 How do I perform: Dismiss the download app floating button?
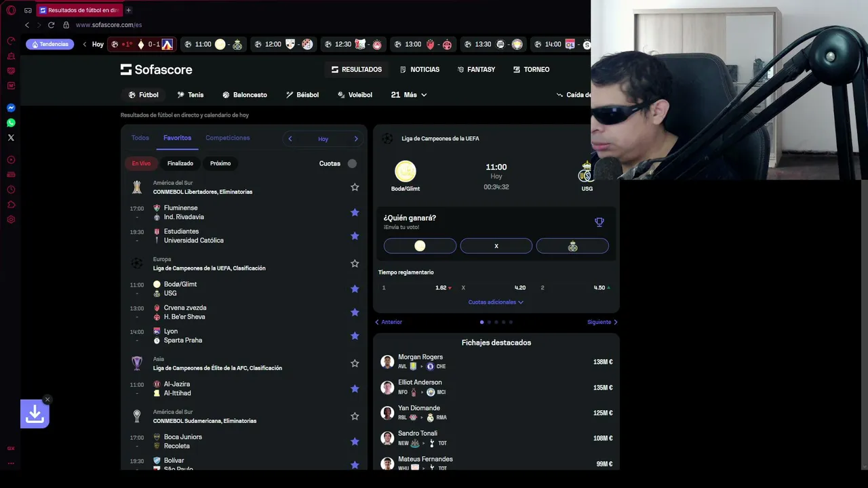[47, 399]
